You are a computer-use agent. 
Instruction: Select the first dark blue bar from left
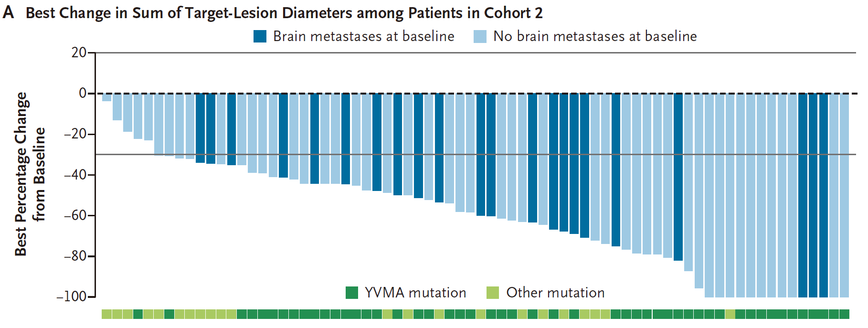click(200, 128)
